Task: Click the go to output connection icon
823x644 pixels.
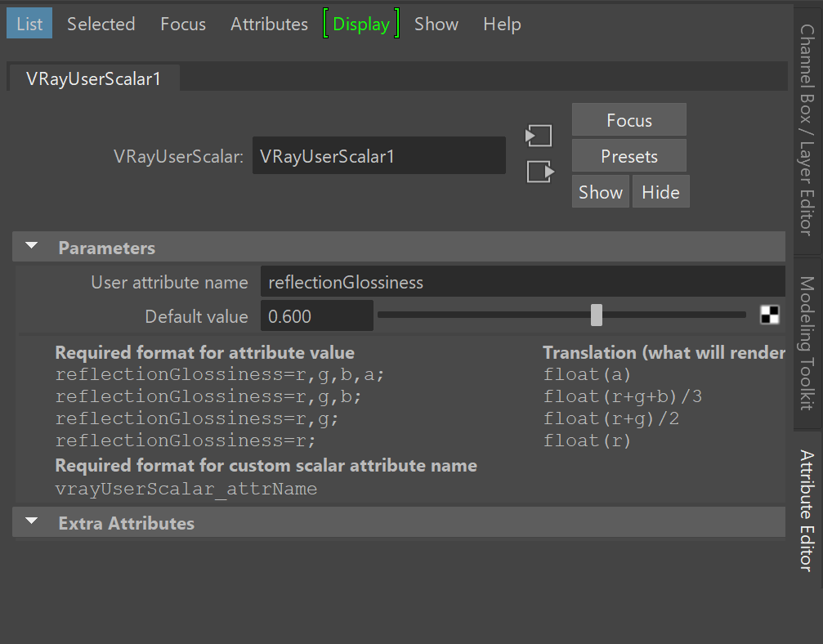Action: [540, 172]
